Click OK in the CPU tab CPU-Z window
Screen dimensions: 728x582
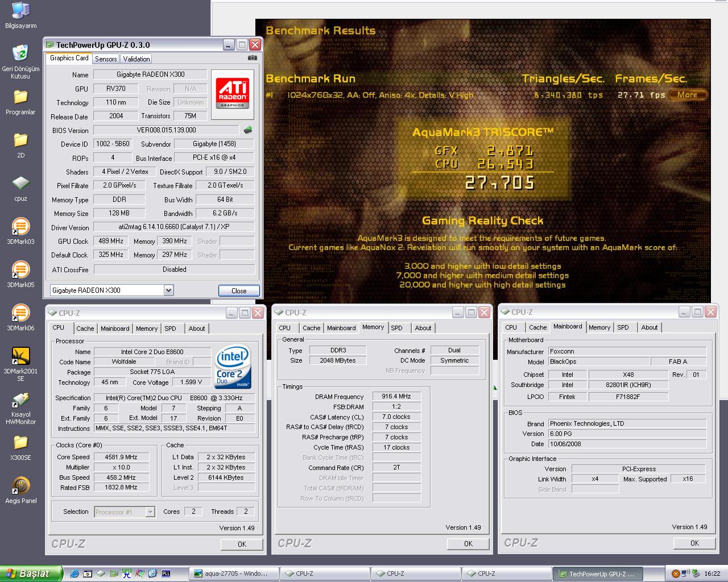tap(242, 544)
